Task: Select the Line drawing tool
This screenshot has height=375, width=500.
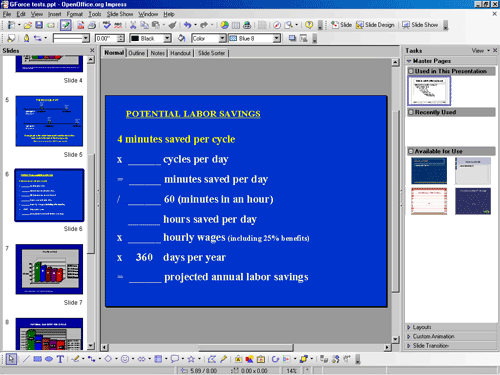Action: 26,359
